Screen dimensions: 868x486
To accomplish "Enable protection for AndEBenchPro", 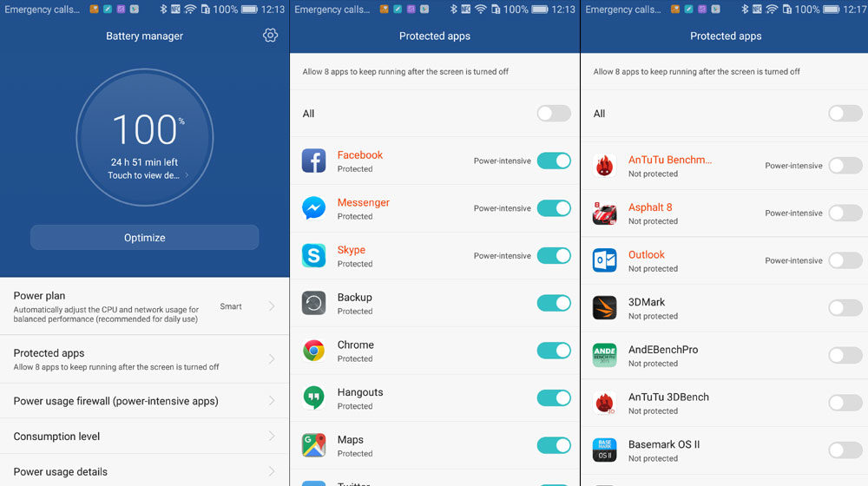I will click(845, 355).
